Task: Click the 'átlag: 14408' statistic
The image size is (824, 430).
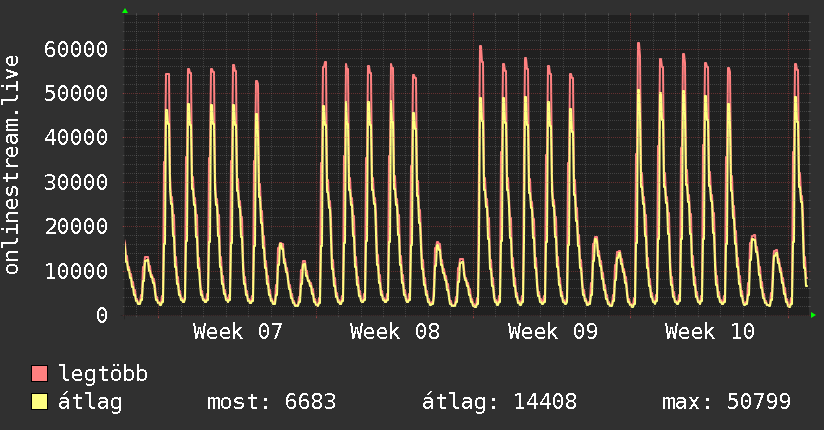Action: tap(499, 402)
